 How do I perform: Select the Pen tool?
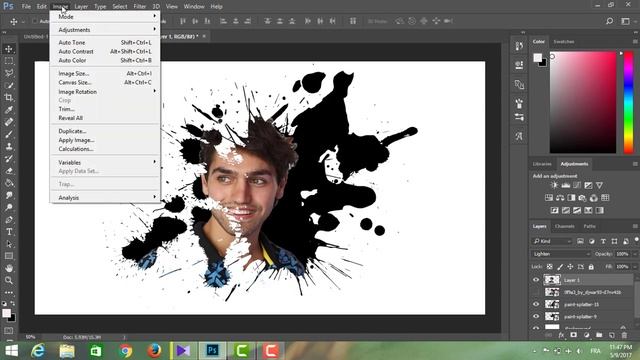click(9, 220)
